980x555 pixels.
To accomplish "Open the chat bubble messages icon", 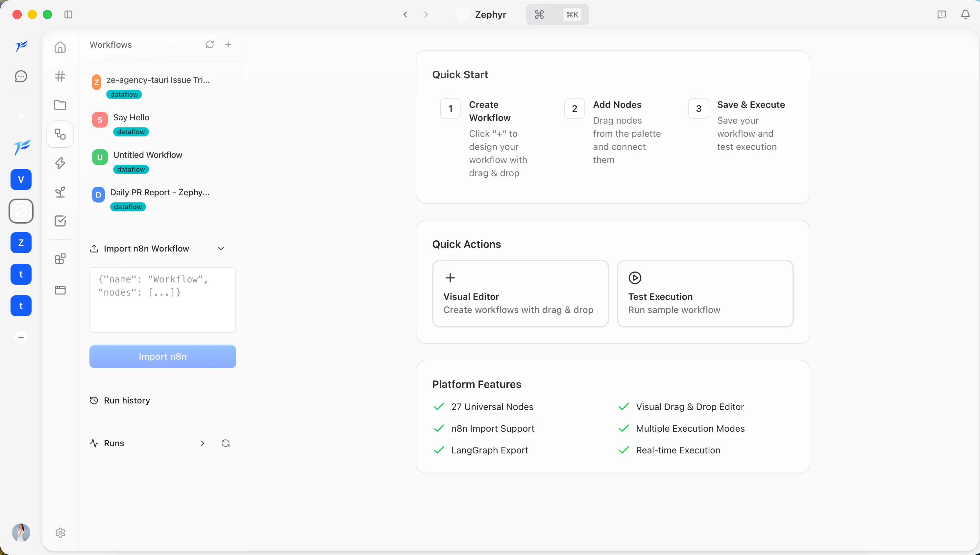I will [21, 76].
